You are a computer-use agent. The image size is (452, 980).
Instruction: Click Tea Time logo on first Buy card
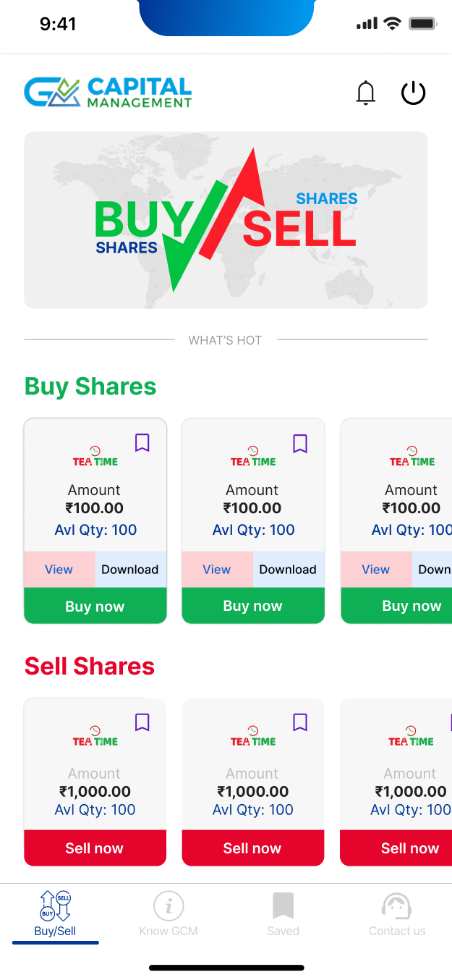tap(95, 457)
